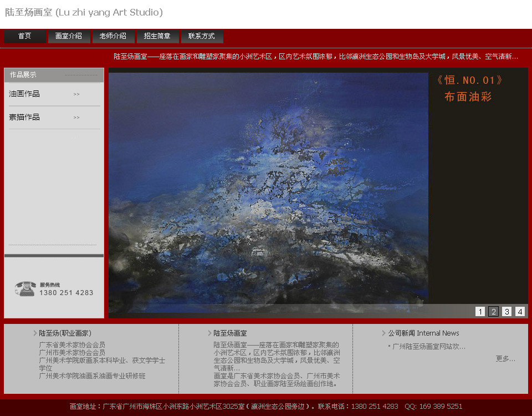Show slide 3 in the slideshow

pos(507,311)
